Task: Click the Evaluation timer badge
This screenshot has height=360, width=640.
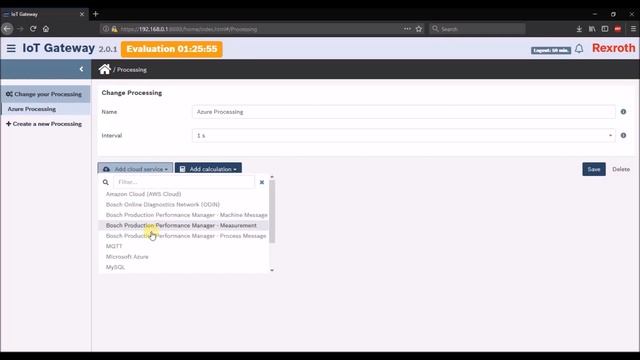Action: click(x=172, y=49)
